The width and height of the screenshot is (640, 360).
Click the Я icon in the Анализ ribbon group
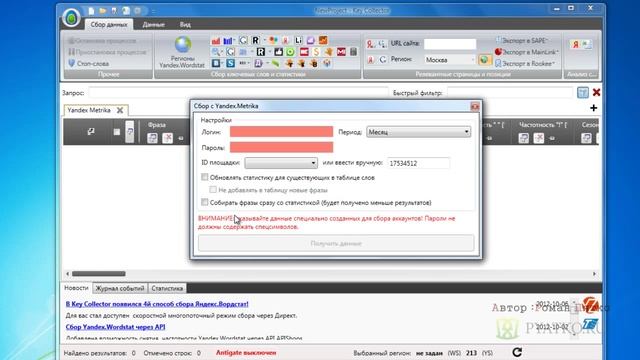pos(575,44)
